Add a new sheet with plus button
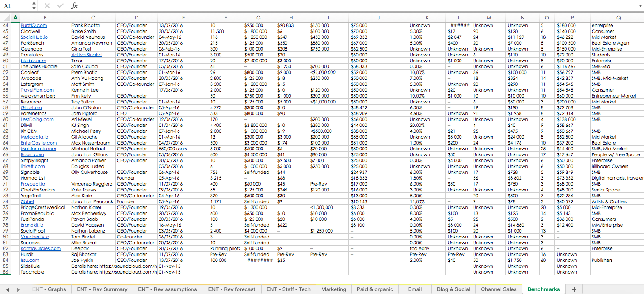 pyautogui.click(x=574, y=289)
